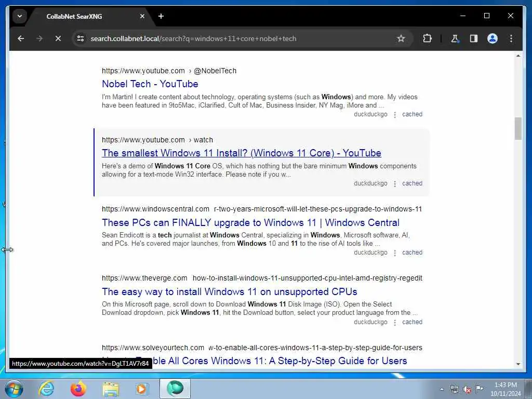The image size is (532, 399).
Task: Open Nobel Tech - YouTube result
Action: 150,84
